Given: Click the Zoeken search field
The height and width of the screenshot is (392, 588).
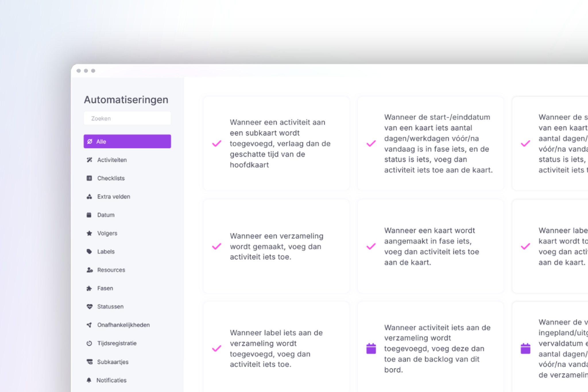Looking at the screenshot, I should pos(127,118).
